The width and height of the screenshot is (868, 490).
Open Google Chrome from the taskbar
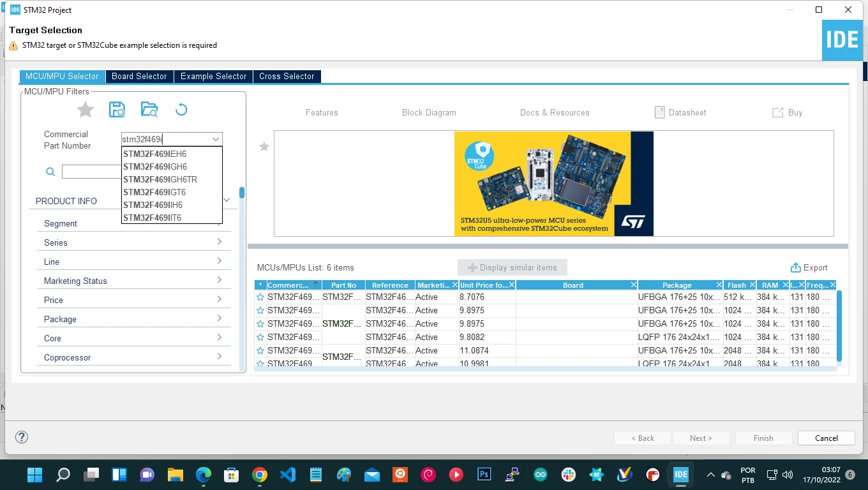click(x=259, y=475)
